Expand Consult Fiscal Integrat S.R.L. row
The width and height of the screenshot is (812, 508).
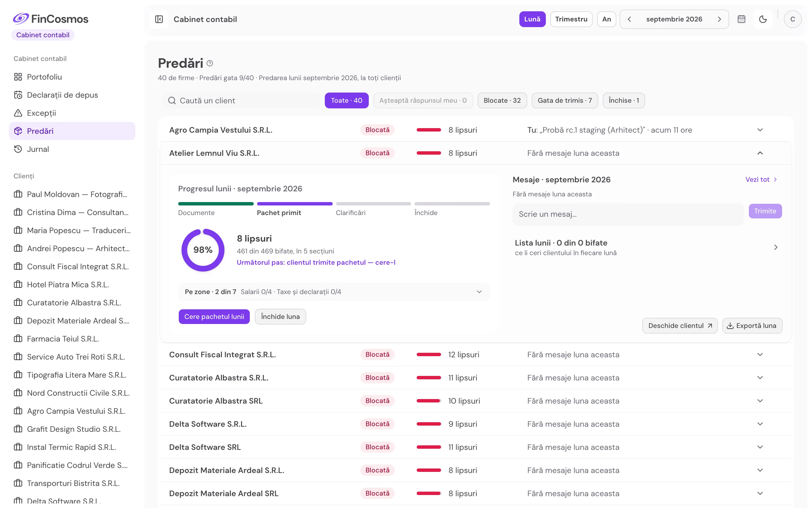(476, 355)
